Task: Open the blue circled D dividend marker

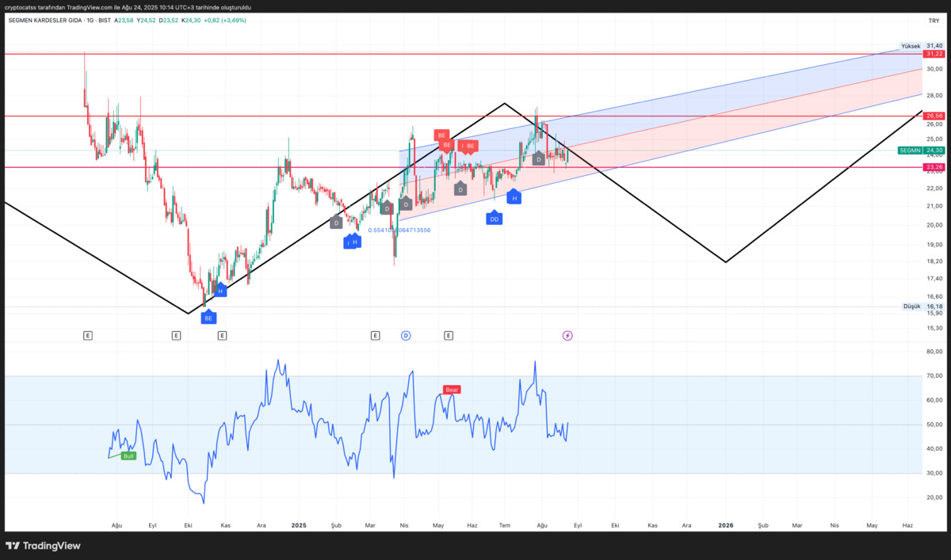Action: coord(406,336)
